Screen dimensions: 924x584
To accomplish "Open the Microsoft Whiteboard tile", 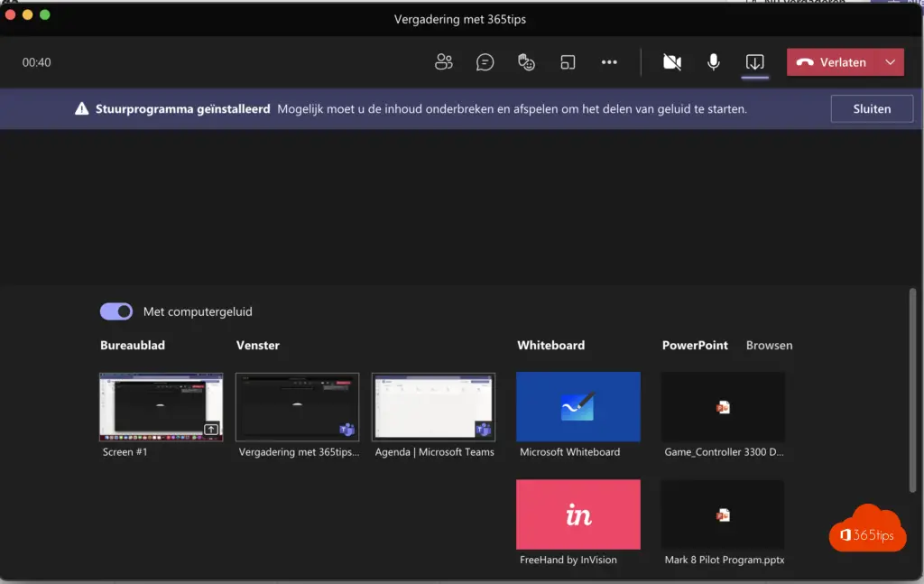I will pos(578,406).
